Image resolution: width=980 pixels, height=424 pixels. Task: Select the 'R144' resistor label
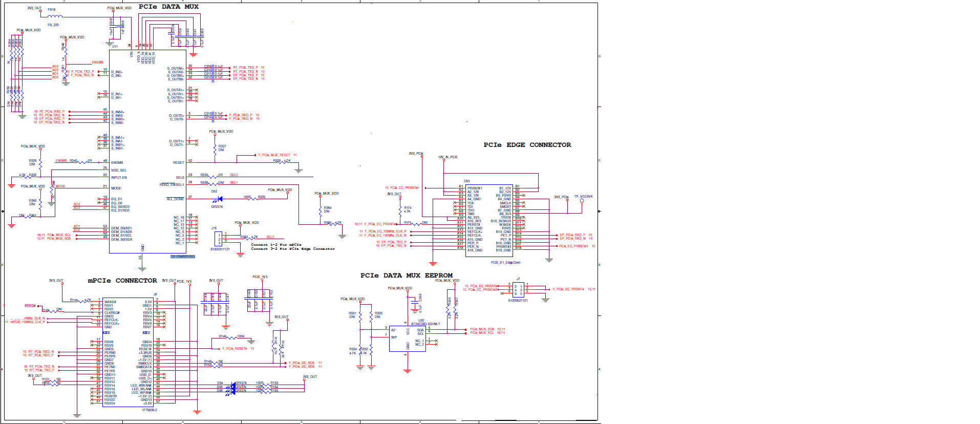pyautogui.click(x=74, y=300)
